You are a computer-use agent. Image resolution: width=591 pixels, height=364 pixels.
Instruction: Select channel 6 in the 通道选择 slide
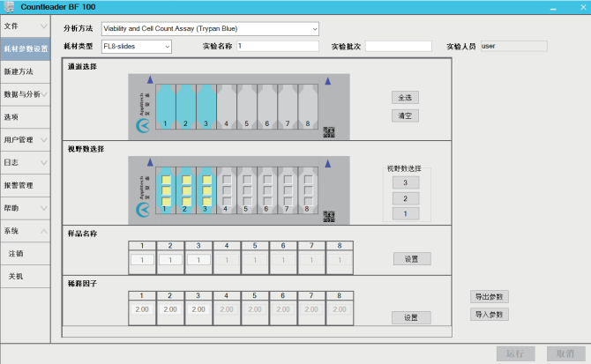point(267,109)
